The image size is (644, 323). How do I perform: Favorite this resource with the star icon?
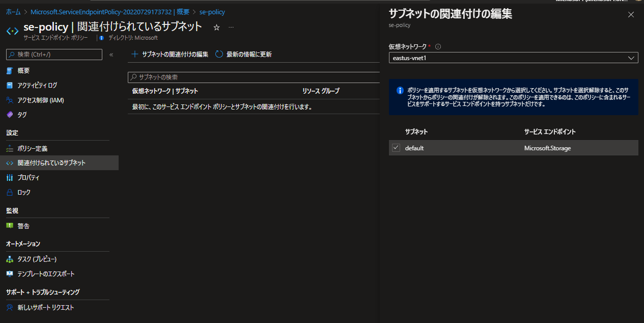(x=216, y=28)
